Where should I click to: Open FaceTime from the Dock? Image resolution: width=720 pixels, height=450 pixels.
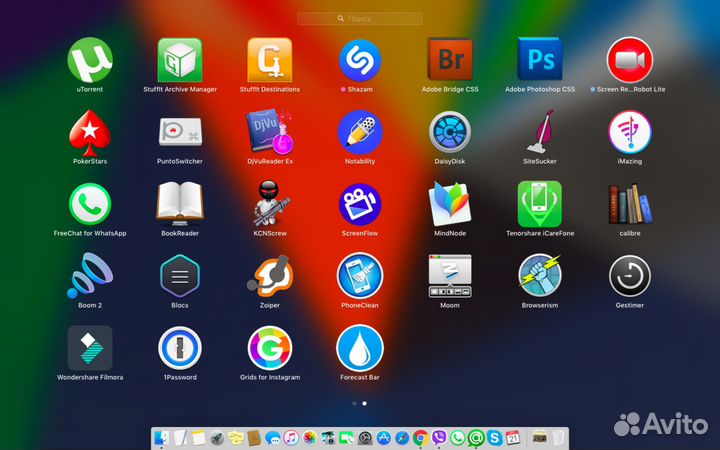point(346,438)
